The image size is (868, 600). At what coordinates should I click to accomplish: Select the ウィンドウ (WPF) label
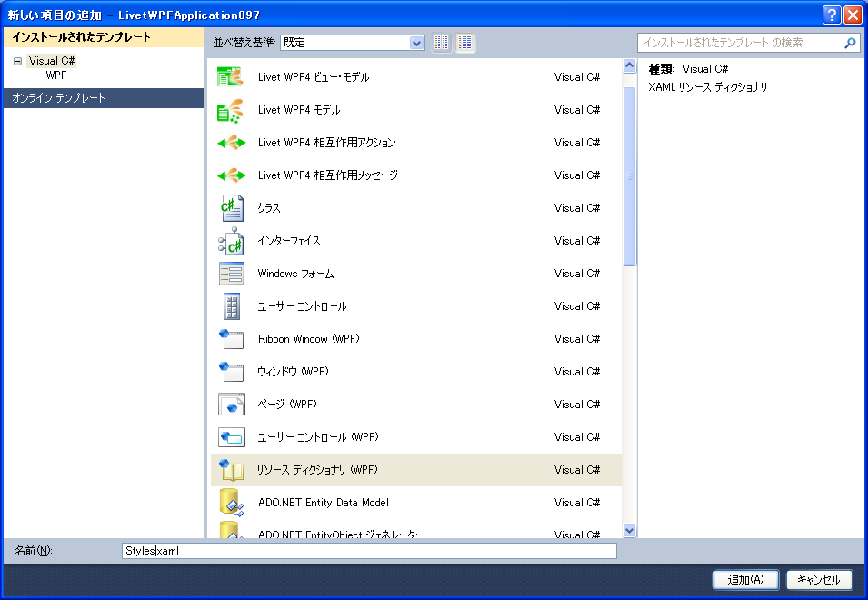[x=293, y=372]
